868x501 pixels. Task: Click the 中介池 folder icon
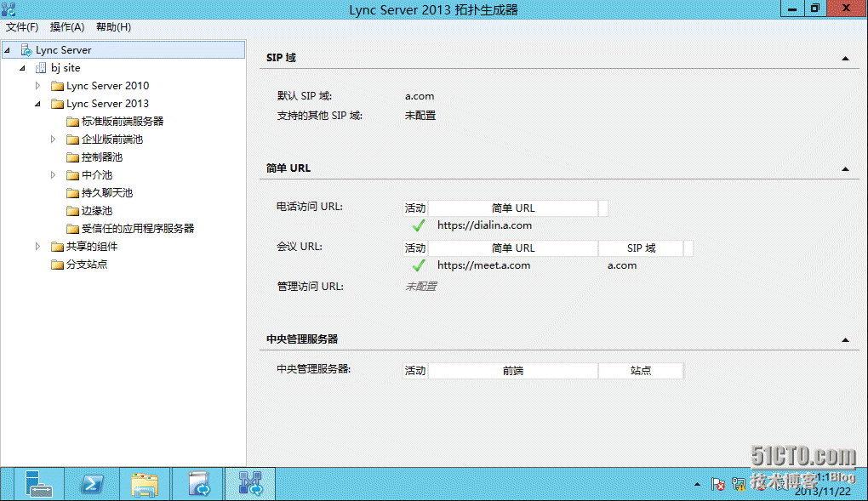coord(72,175)
